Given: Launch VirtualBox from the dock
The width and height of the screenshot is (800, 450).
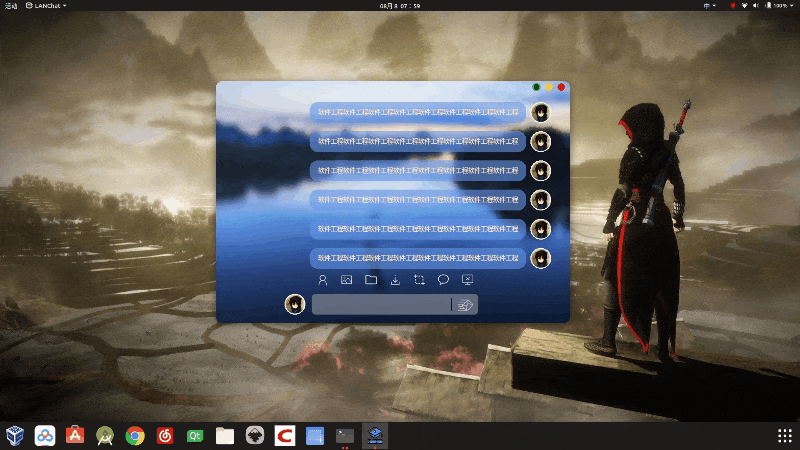Looking at the screenshot, I should (x=15, y=436).
